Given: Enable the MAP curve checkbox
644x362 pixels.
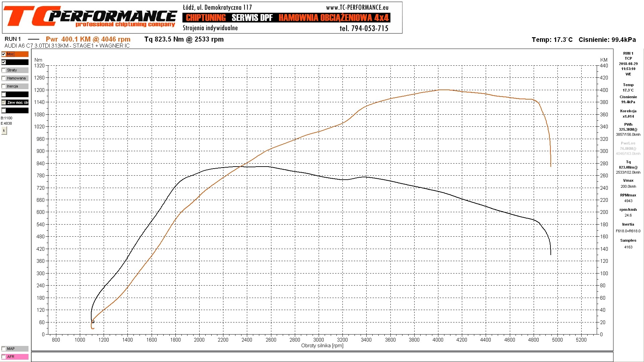Looking at the screenshot, I should pyautogui.click(x=4, y=349).
